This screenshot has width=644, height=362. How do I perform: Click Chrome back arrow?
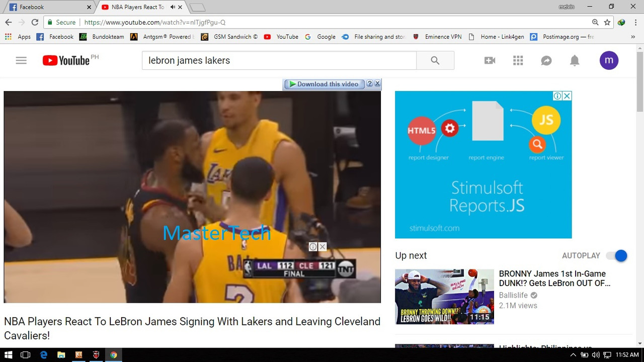click(x=8, y=22)
